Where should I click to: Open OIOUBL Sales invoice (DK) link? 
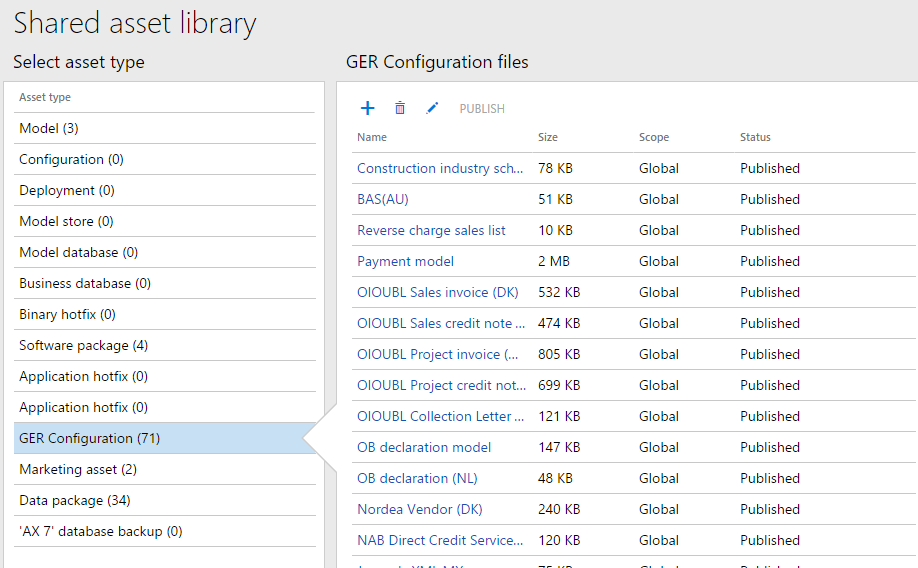tap(437, 292)
